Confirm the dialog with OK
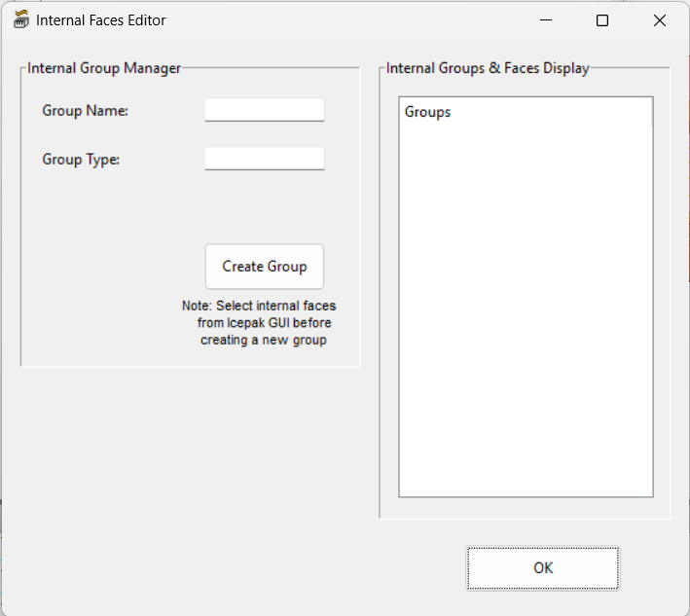 542,568
